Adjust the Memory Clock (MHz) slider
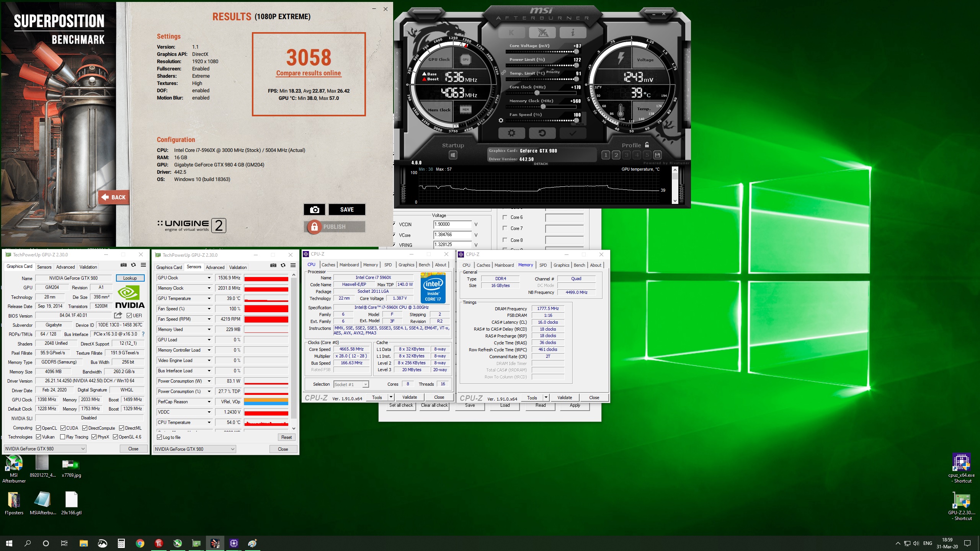This screenshot has width=980, height=551. [x=541, y=107]
